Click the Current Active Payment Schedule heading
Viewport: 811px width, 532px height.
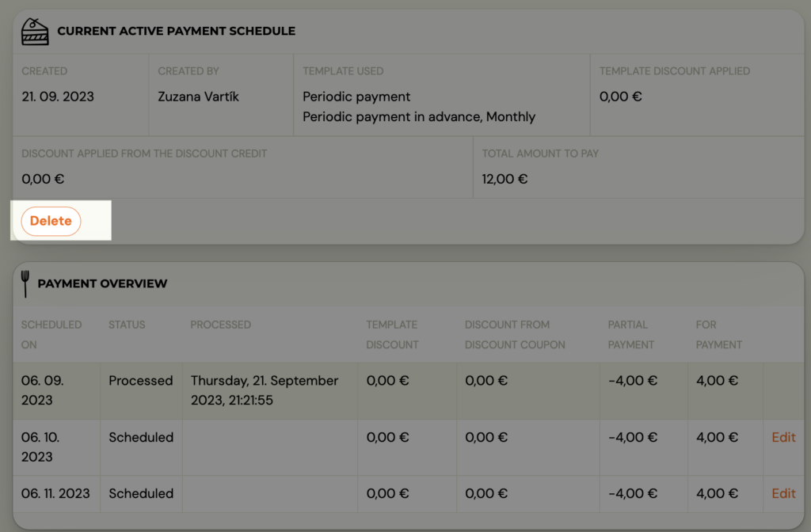(176, 32)
